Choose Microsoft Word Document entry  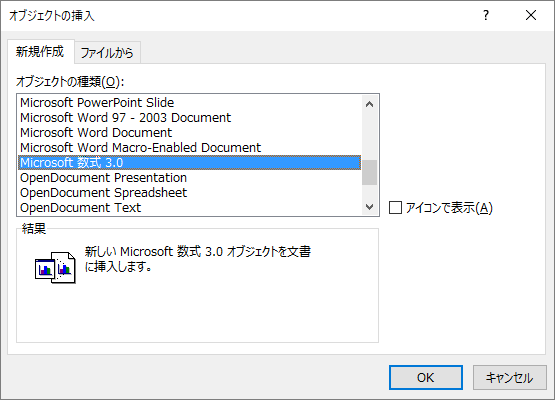pyautogui.click(x=190, y=132)
